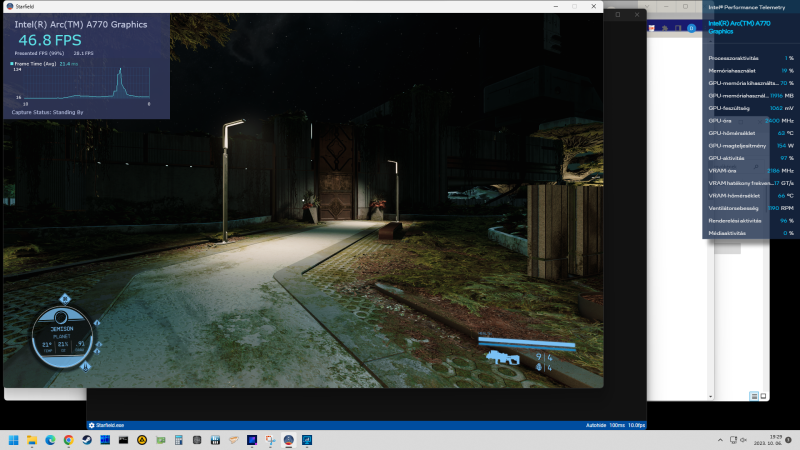800x450 pixels.
Task: Open Google Chrome from the taskbar
Action: tap(68, 440)
